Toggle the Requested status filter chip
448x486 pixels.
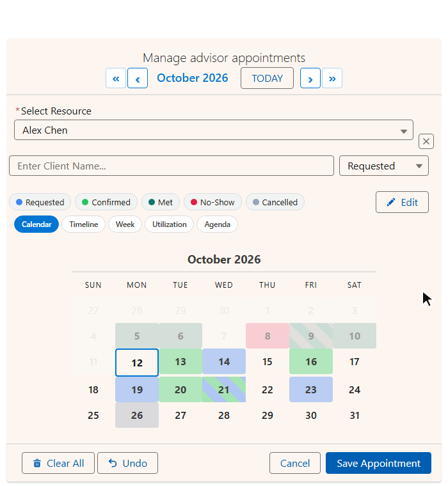[40, 202]
